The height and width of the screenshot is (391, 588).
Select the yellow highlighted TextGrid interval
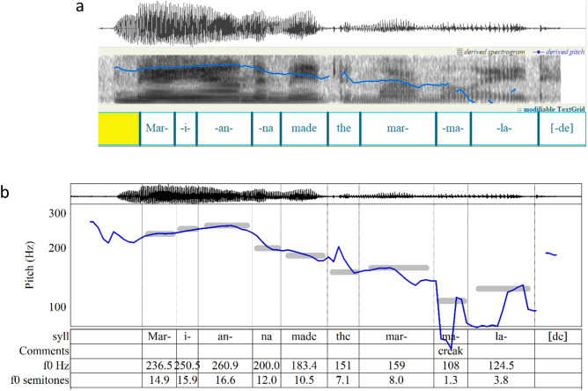pyautogui.click(x=119, y=129)
